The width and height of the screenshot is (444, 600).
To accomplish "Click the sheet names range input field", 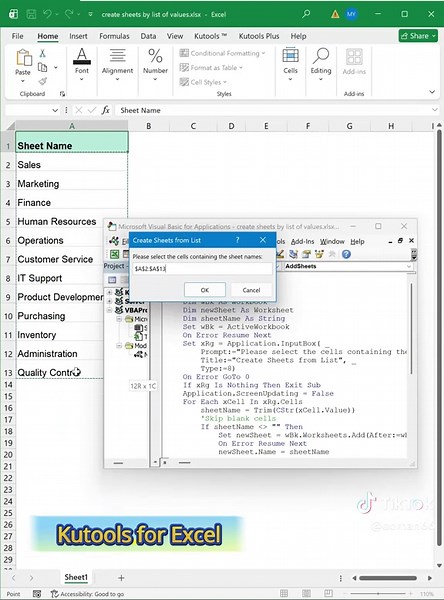I will pos(202,269).
